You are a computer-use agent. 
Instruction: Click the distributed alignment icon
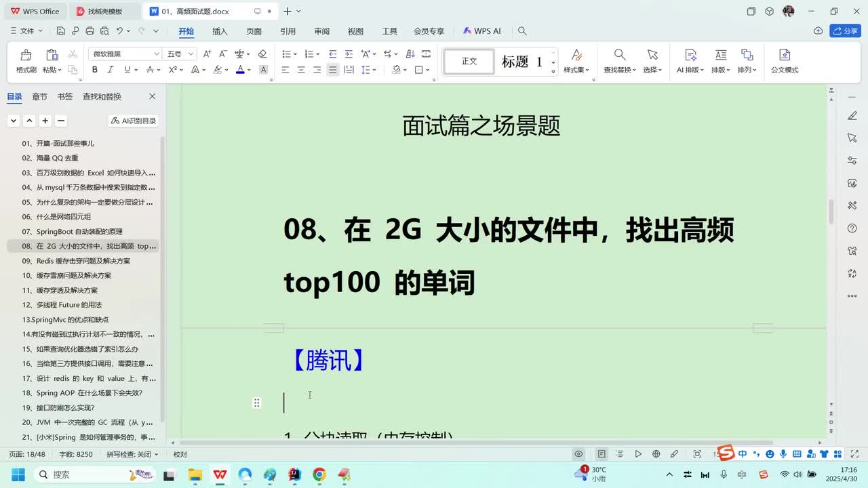(x=349, y=70)
